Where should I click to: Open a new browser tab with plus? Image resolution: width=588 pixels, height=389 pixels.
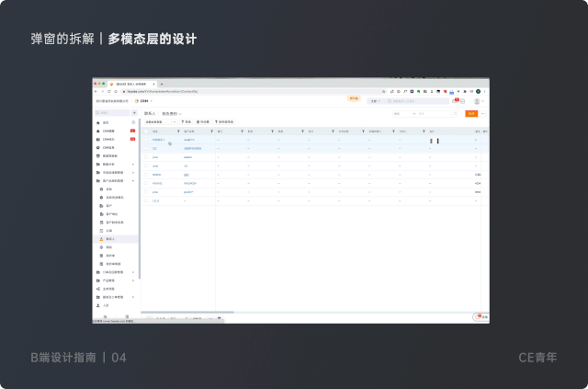click(162, 84)
